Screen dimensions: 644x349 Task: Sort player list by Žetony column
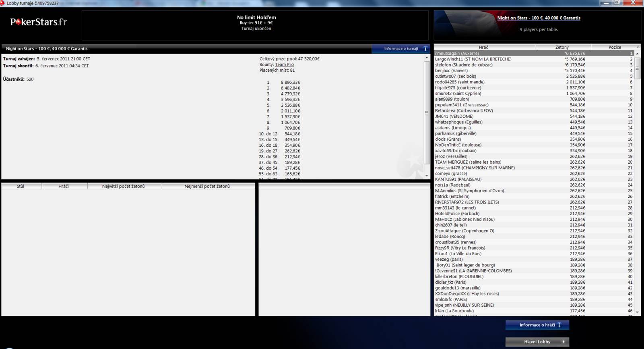tap(563, 47)
